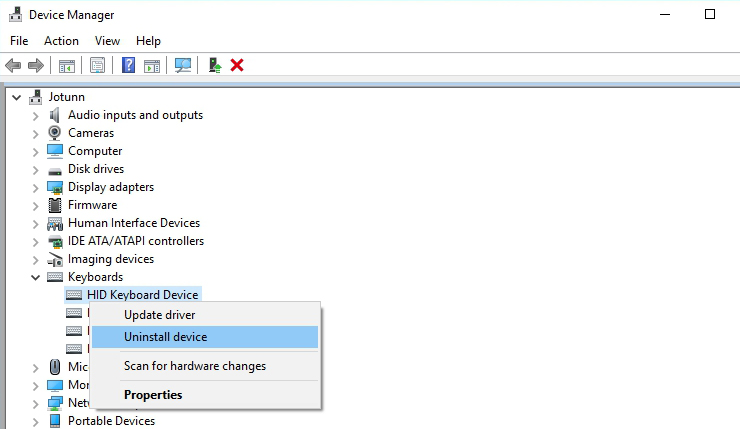Expand the Audio inputs and outputs node
This screenshot has height=429, width=740.
coord(36,115)
